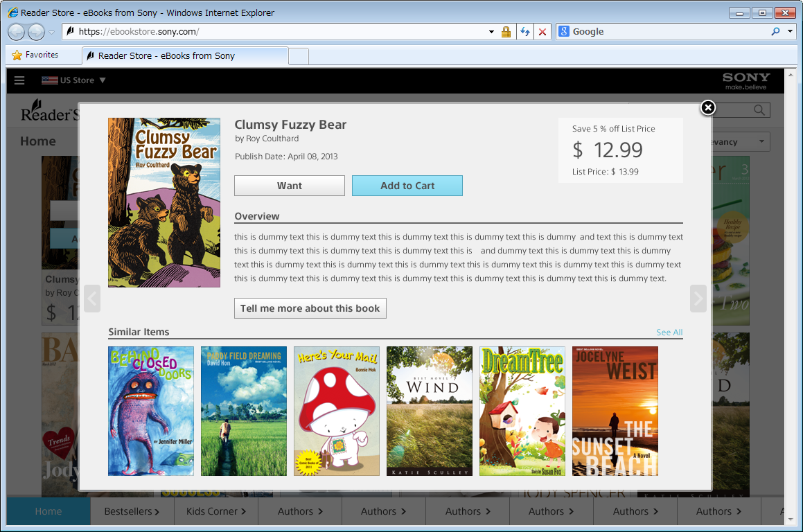803x532 pixels.
Task: Click the Add to Cart button
Action: (x=407, y=186)
